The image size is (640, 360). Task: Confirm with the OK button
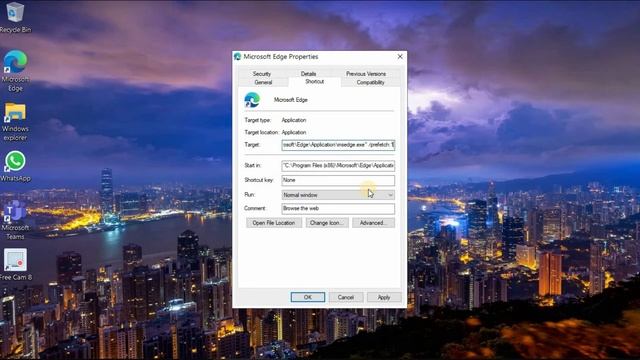(308, 297)
